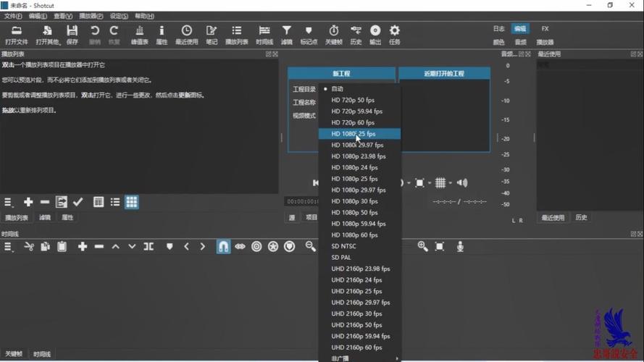Click the record audio microphone icon
644x362 pixels.
460,246
